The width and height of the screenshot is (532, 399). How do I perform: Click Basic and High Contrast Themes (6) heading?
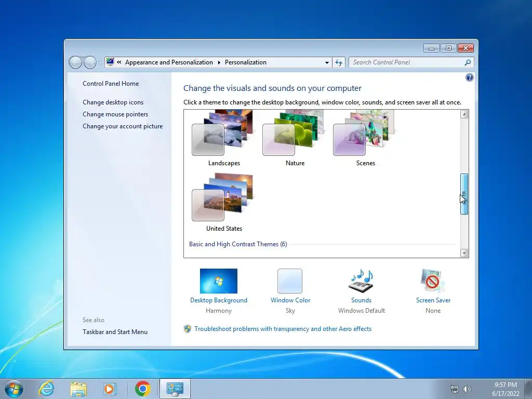(x=238, y=244)
